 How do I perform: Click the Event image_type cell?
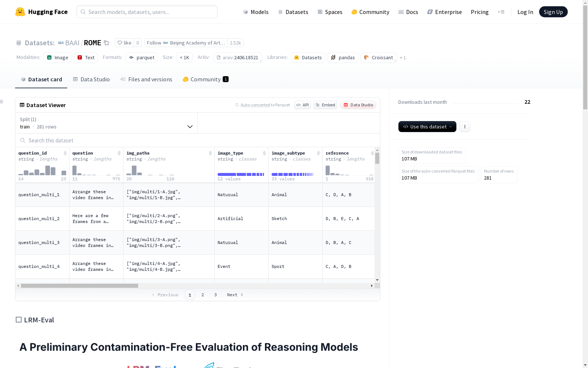(x=241, y=266)
